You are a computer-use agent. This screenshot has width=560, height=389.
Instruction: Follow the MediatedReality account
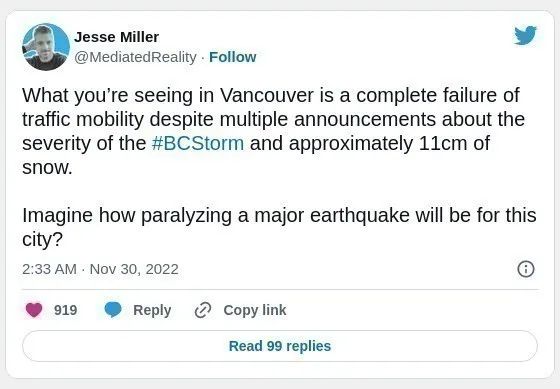click(232, 57)
